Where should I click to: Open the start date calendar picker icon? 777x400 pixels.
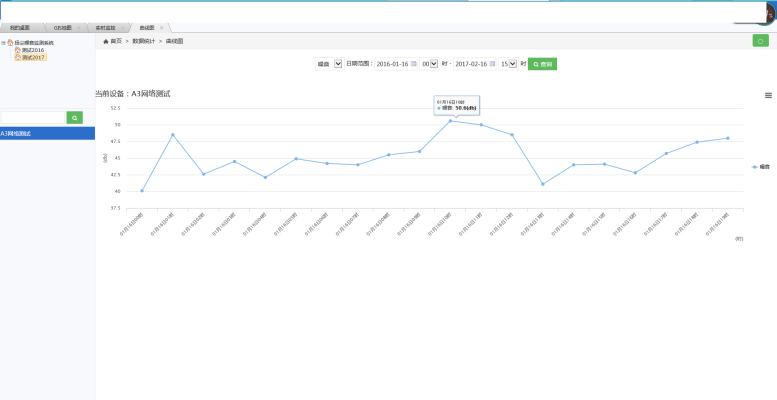click(414, 64)
